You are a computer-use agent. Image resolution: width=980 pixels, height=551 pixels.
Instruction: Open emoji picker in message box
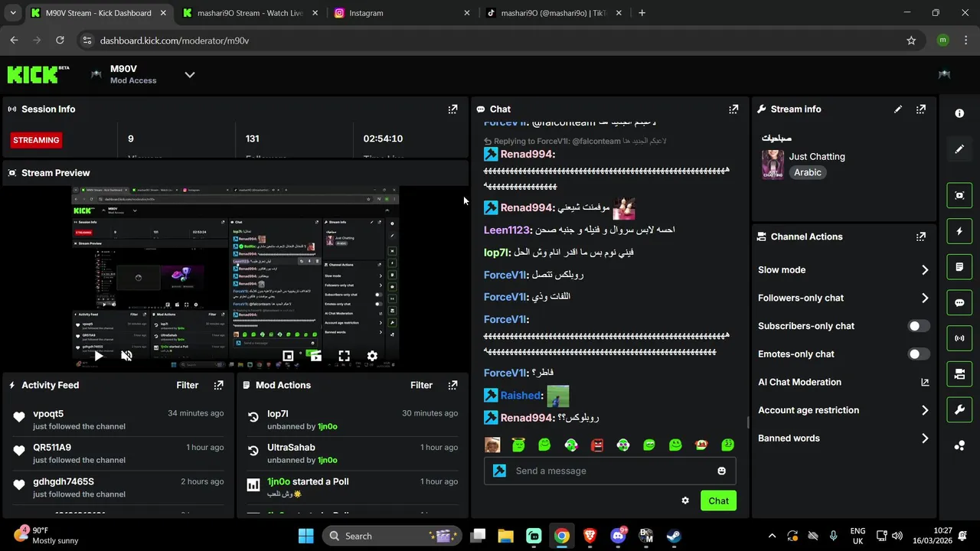coord(721,471)
